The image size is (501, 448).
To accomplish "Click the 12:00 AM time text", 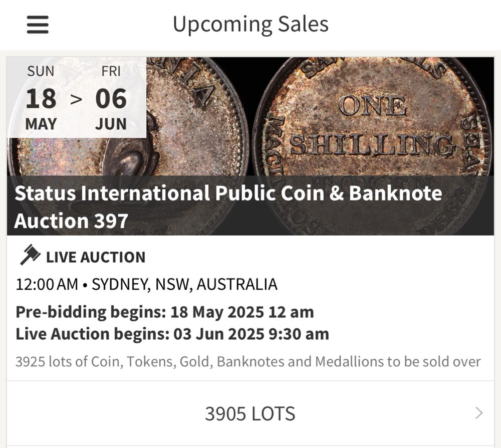I will click(x=47, y=284).
